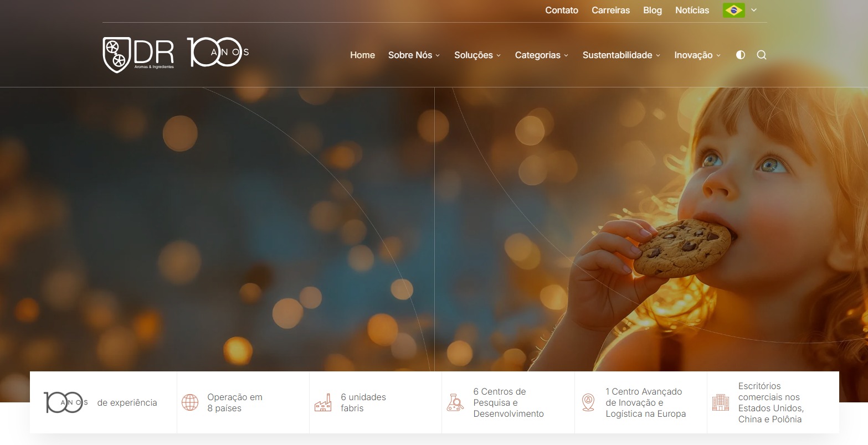Open the Sustentabilidade menu
Viewport: 868px width, 445px height.
click(618, 55)
